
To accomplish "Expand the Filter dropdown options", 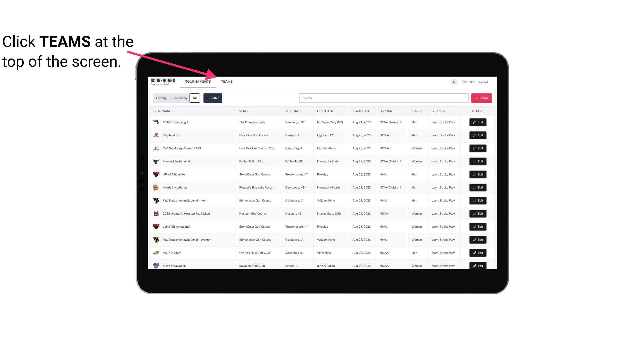I will point(212,98).
